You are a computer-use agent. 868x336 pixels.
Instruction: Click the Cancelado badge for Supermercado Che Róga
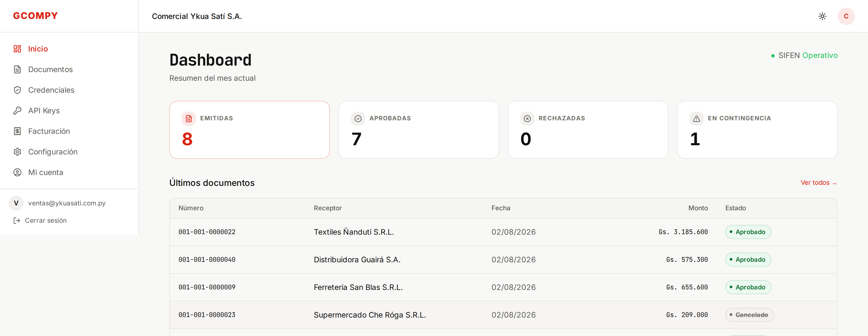click(749, 314)
